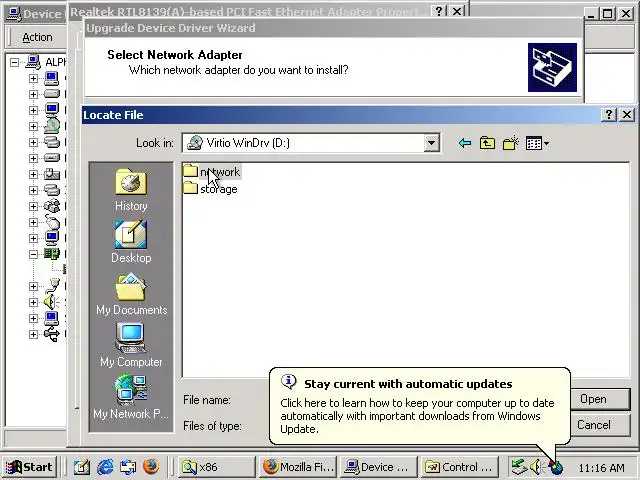The image size is (640, 480).
Task: Click Show Desktop quick launch icon
Action: click(x=82, y=467)
